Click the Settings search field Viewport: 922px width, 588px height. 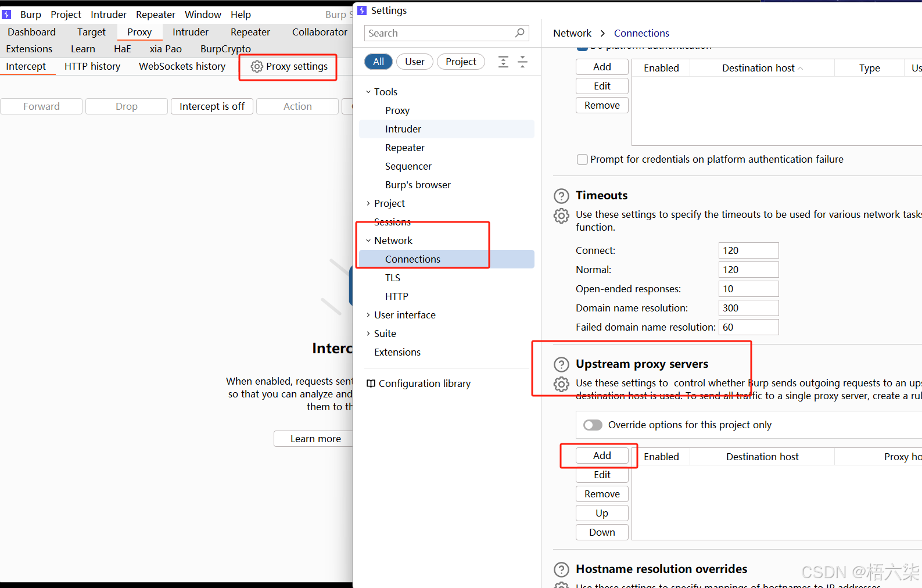pyautogui.click(x=446, y=33)
